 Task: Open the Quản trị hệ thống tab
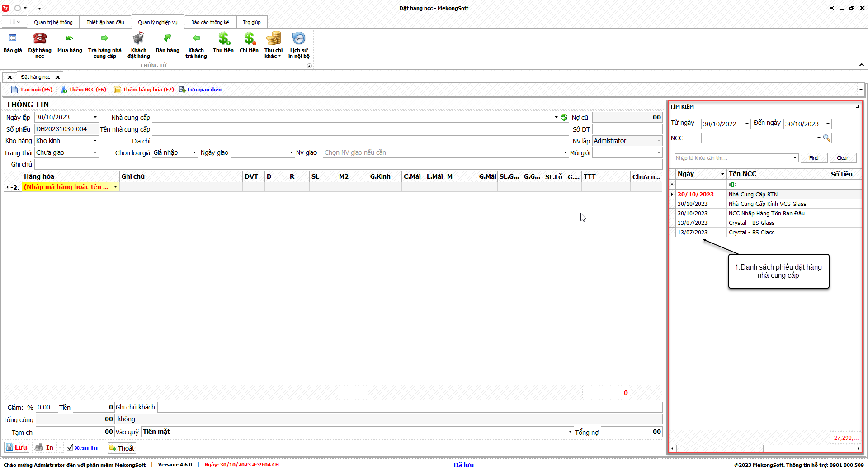53,22
